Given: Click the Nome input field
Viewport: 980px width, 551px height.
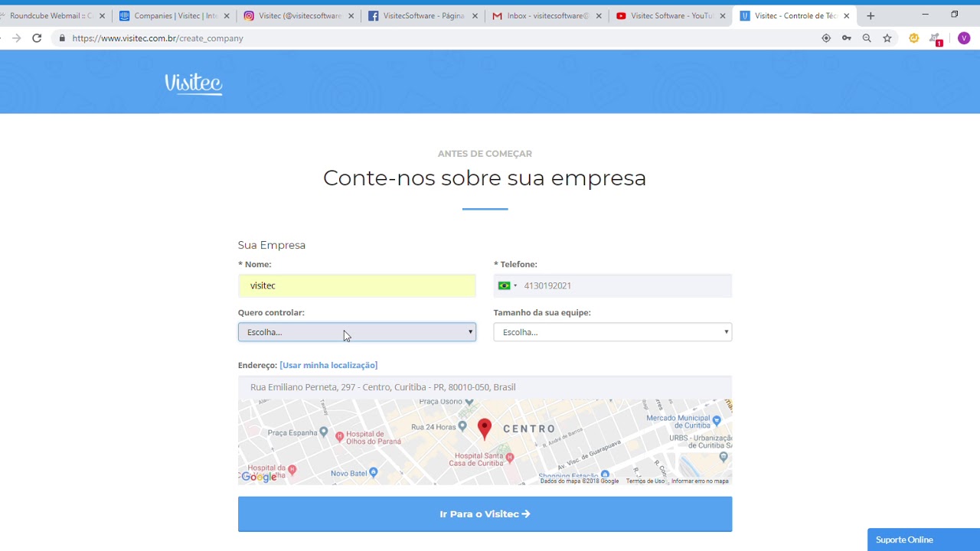Looking at the screenshot, I should pyautogui.click(x=357, y=285).
